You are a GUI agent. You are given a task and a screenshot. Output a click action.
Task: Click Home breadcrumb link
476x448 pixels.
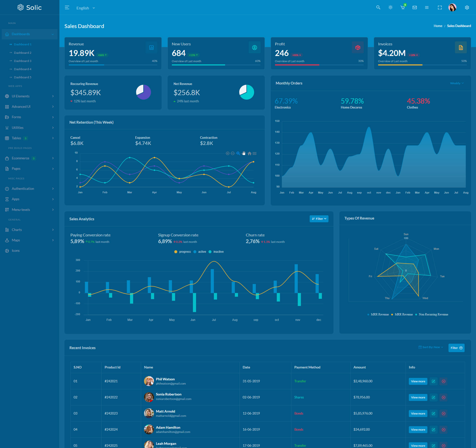click(438, 26)
